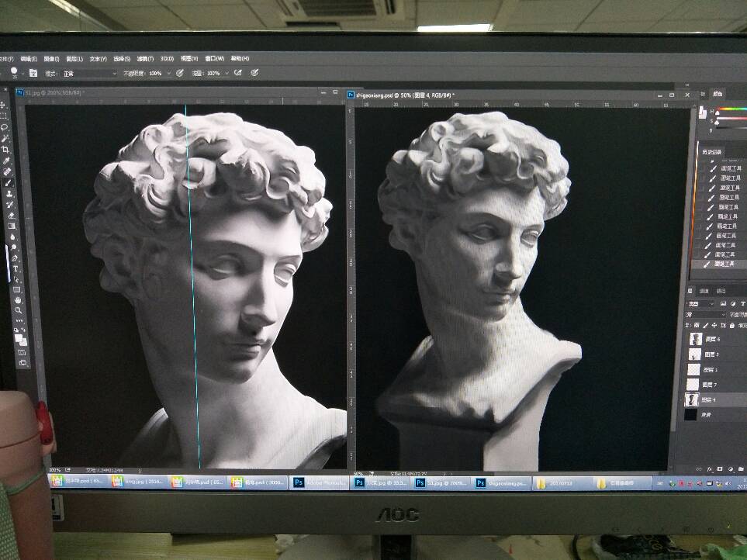
Task: Select the Clone Stamp tool
Action: coord(9,193)
